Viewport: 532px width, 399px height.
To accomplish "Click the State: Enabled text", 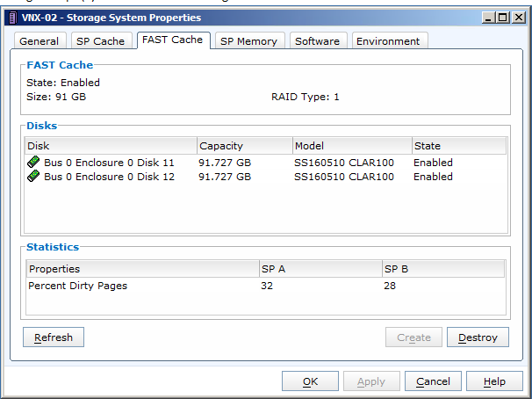I will 63,83.
